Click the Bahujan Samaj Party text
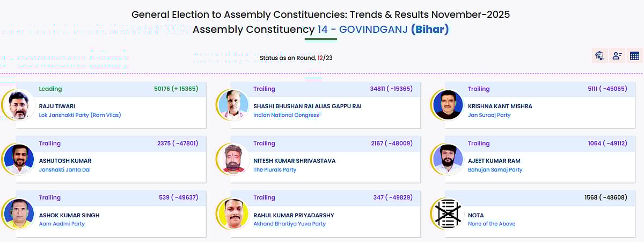This screenshot has width=644, height=242. coord(495,170)
